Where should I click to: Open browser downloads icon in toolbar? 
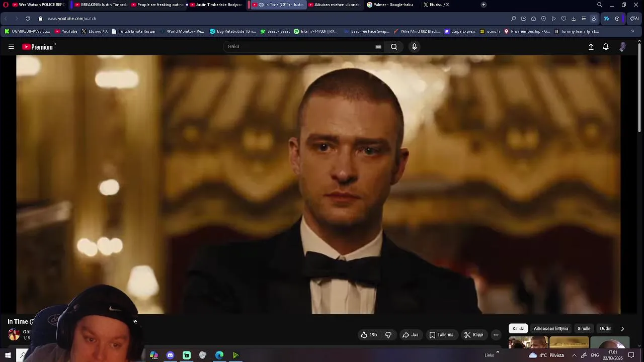(x=574, y=19)
